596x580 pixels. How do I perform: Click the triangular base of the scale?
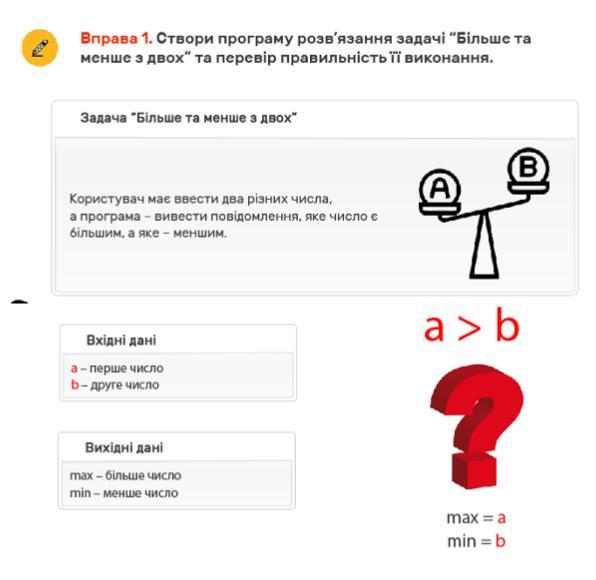(x=484, y=247)
